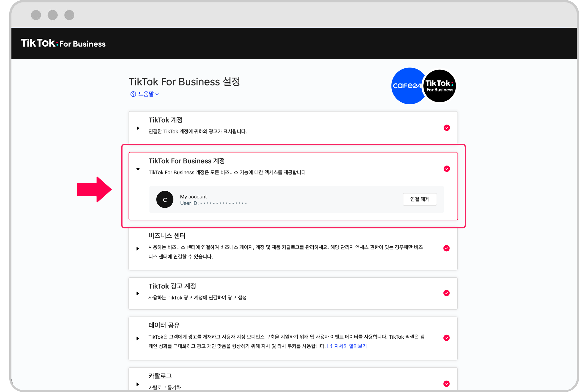The width and height of the screenshot is (588, 392).
Task: Click the 카탈로그 동기화 description text
Action: [x=164, y=387]
